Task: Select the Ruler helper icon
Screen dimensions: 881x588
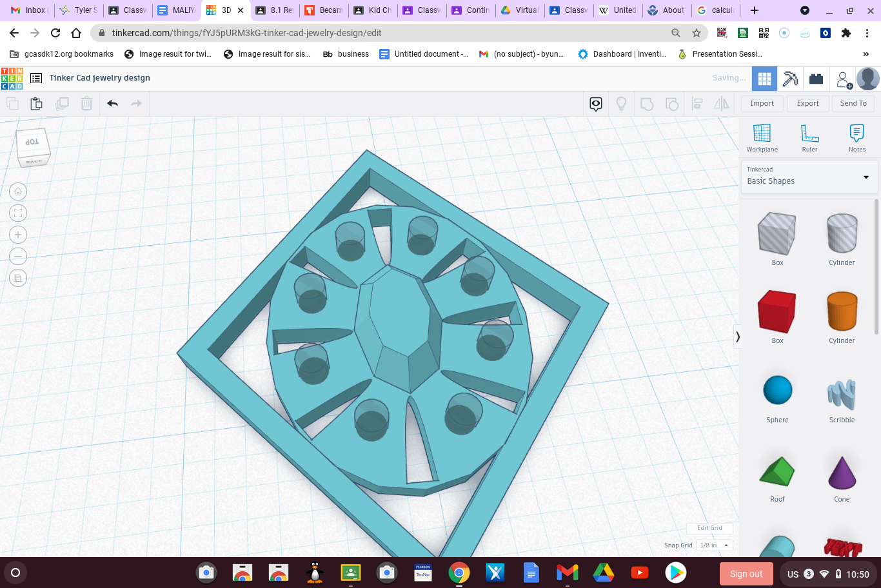Action: coord(809,134)
